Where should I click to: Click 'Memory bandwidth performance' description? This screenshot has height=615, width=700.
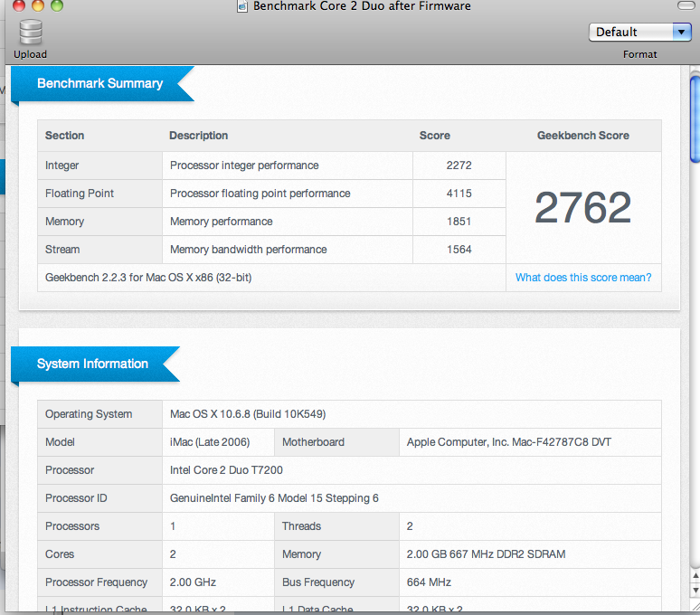(248, 250)
